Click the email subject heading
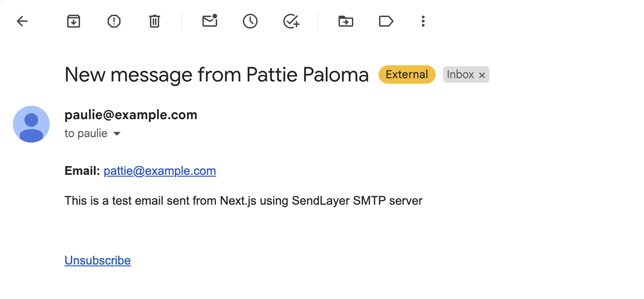Viewport: 644px width, 299px height. [x=216, y=74]
